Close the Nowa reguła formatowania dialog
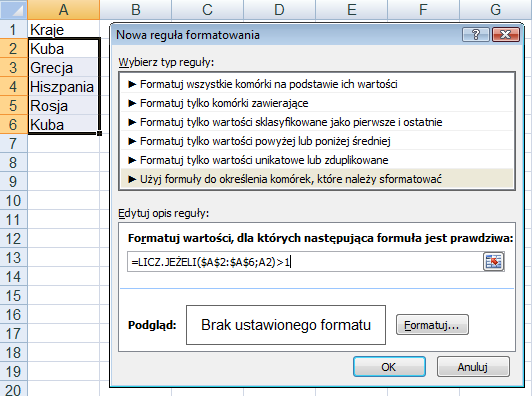532x396 pixels. coord(506,35)
